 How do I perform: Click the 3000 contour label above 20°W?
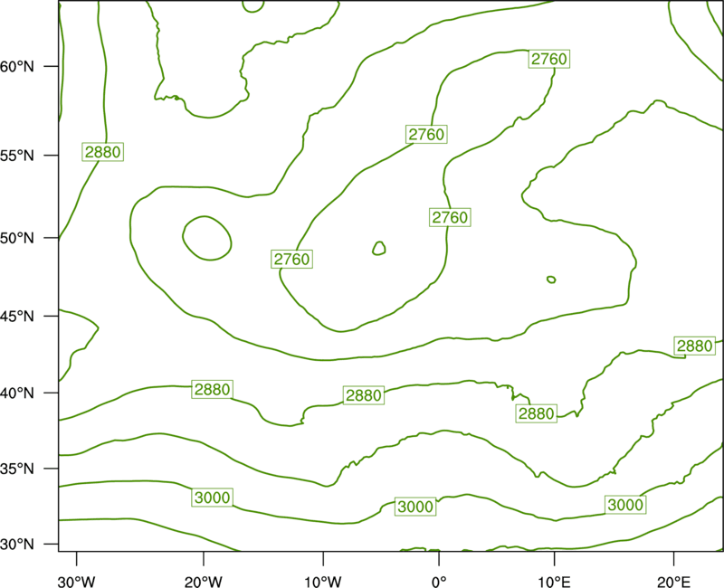212,498
